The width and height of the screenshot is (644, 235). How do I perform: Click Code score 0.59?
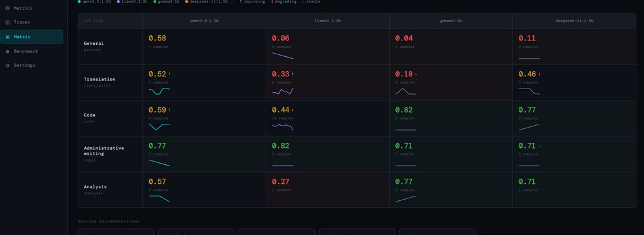pyautogui.click(x=158, y=111)
